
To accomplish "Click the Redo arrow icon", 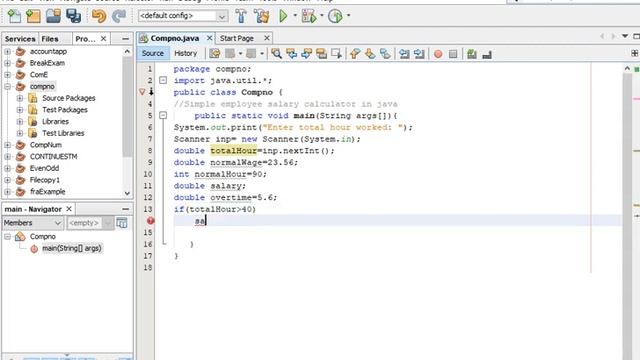I will pos(119,16).
